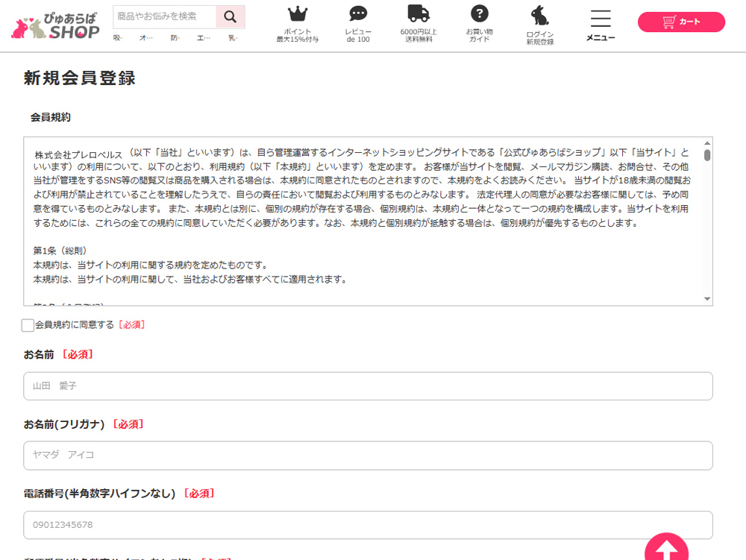Click the 新規会員登録 page heading

80,78
